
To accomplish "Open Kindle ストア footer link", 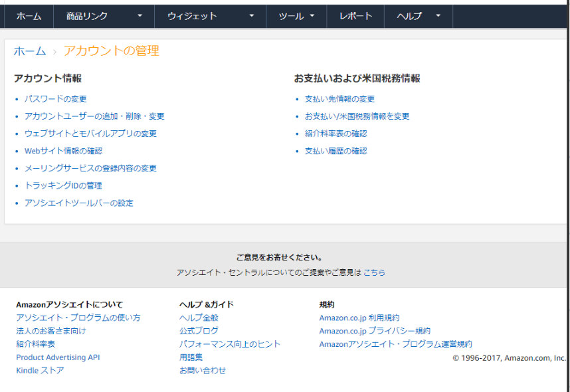I will (x=40, y=371).
